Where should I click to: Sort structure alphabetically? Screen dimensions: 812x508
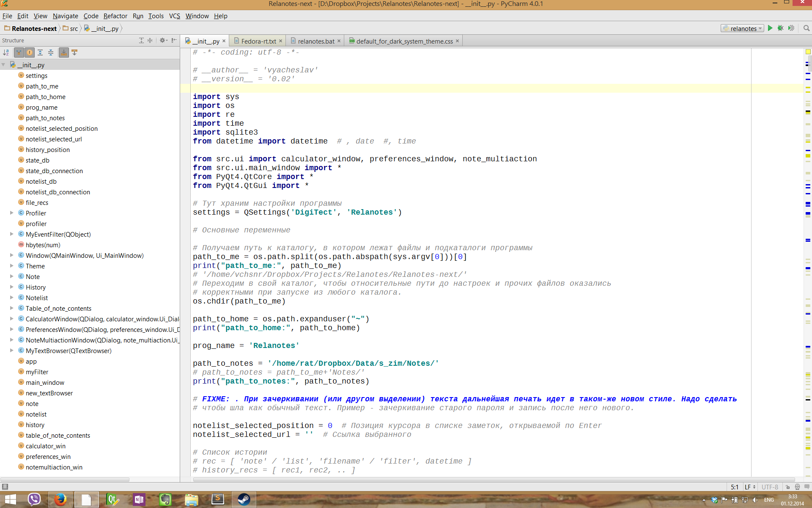pos(6,52)
